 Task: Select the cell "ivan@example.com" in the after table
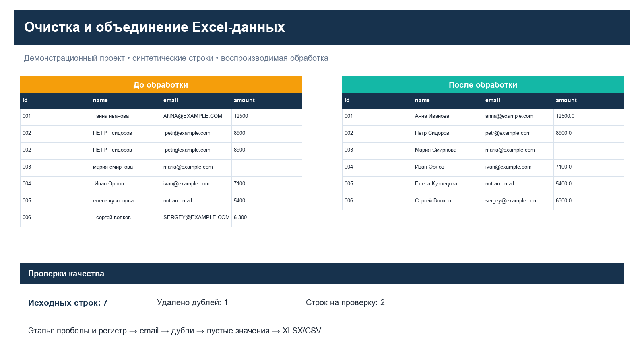tap(518, 168)
